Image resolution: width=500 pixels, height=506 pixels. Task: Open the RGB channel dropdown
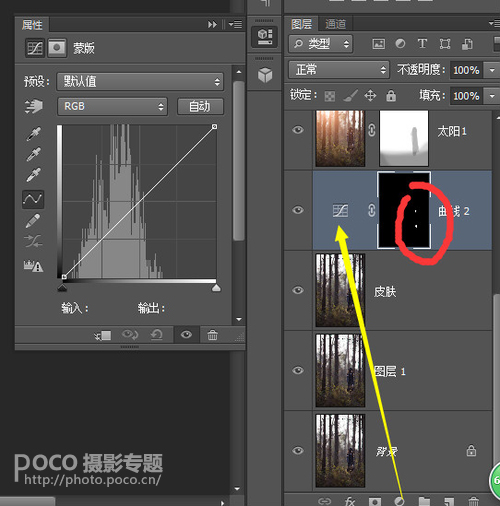click(x=113, y=107)
